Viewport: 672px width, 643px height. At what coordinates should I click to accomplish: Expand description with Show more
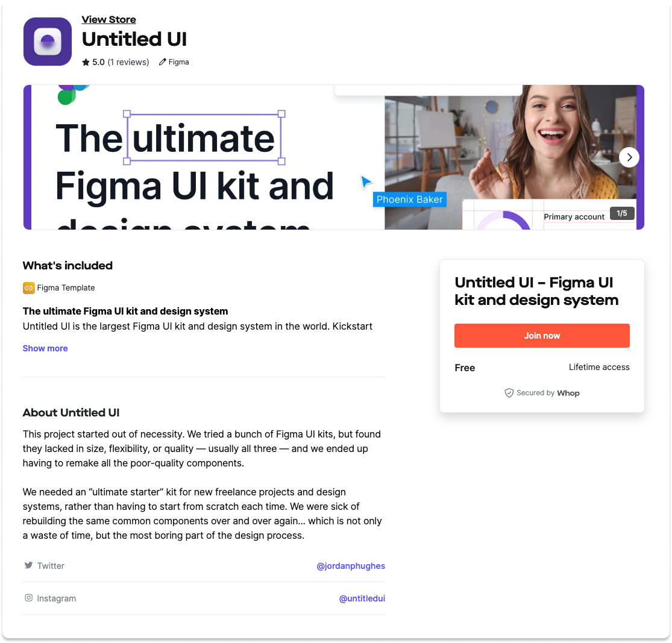click(x=45, y=348)
